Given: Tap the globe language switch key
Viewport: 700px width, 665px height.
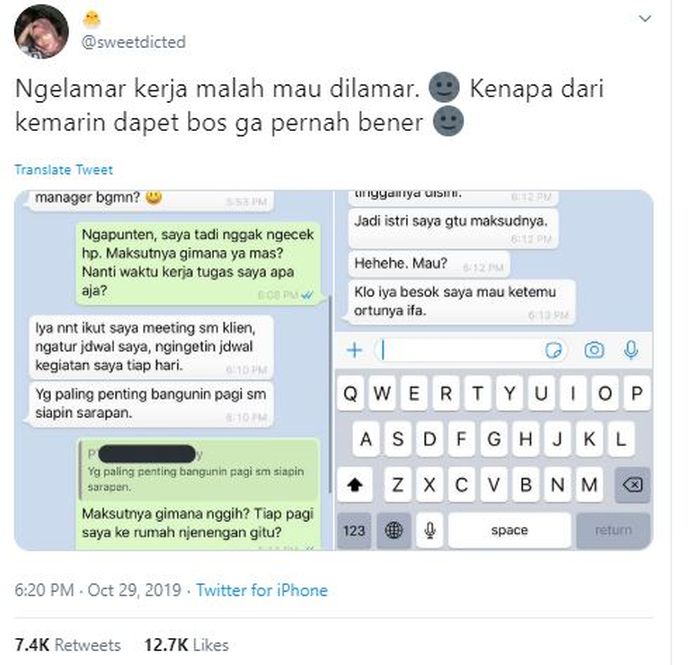Looking at the screenshot, I should 394,530.
